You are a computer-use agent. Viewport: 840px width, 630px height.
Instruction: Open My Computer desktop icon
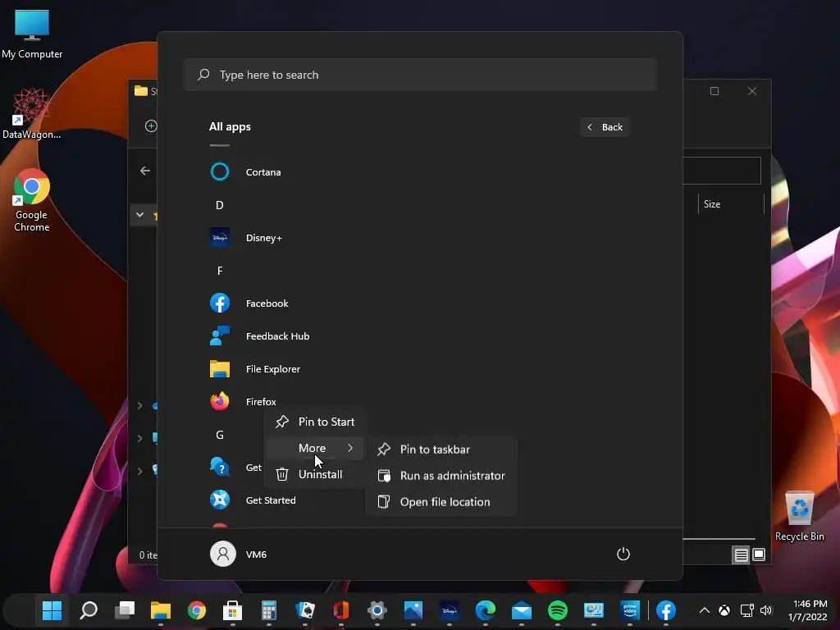[32, 33]
